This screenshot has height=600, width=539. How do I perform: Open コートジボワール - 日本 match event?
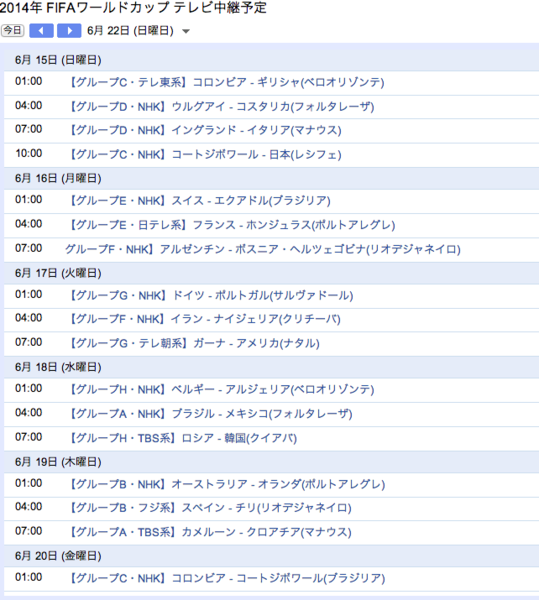[x=204, y=155]
